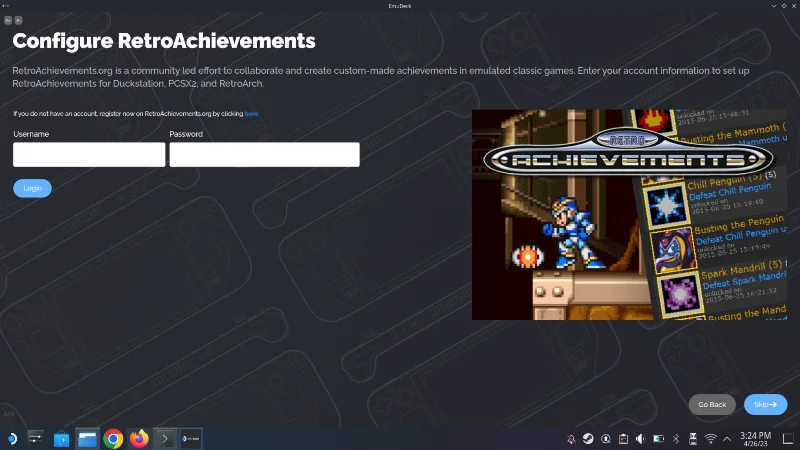Open the clock showing 3:24 PM
Screen dimensions: 800x450
click(755, 439)
